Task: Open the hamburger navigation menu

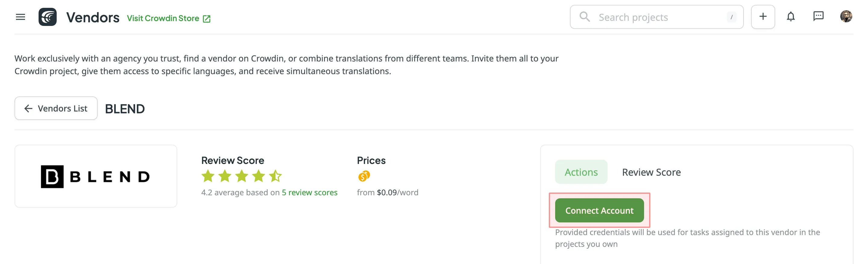Action: coord(20,17)
